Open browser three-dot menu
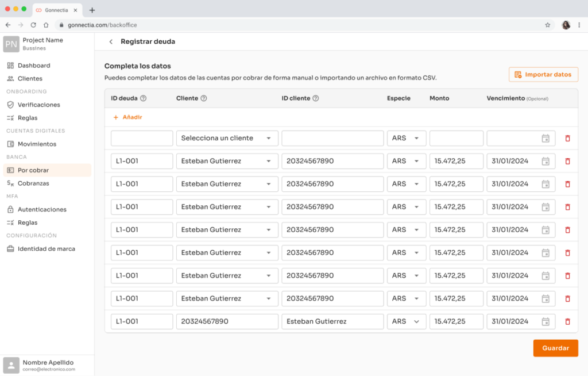588x376 pixels. pos(579,25)
